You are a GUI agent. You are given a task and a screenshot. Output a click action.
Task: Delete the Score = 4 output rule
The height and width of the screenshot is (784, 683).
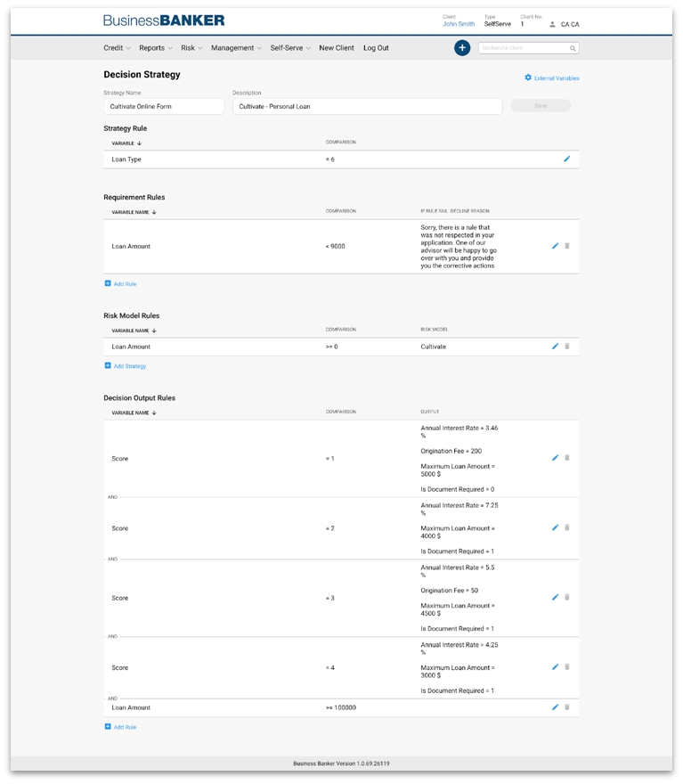coord(567,667)
